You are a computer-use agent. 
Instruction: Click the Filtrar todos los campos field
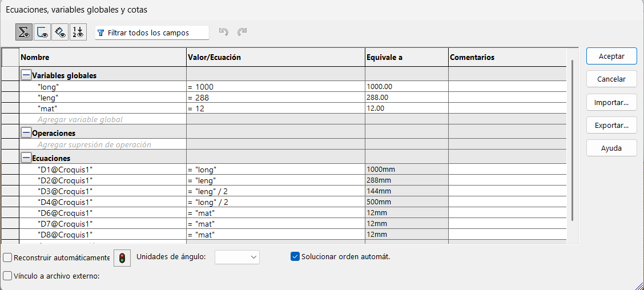(152, 33)
